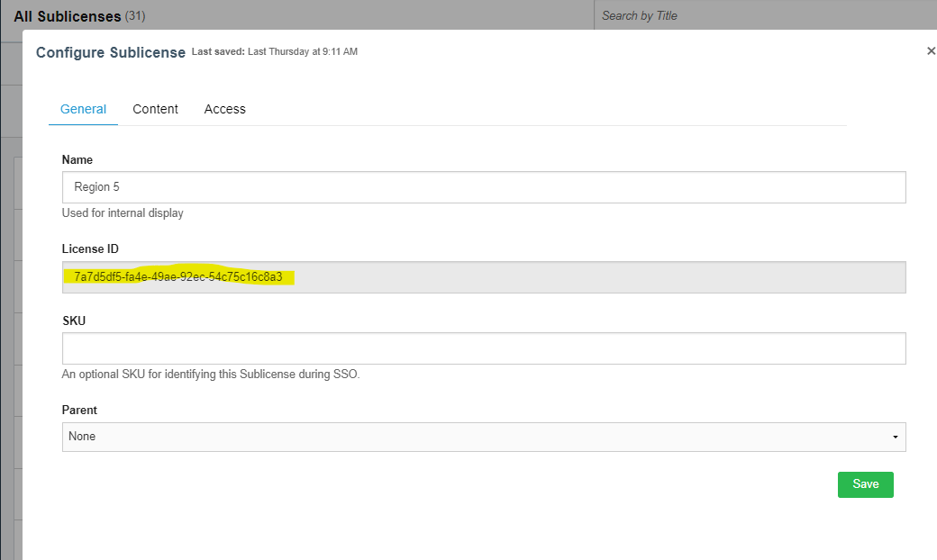Focus the empty SKU input field

[x=483, y=348]
